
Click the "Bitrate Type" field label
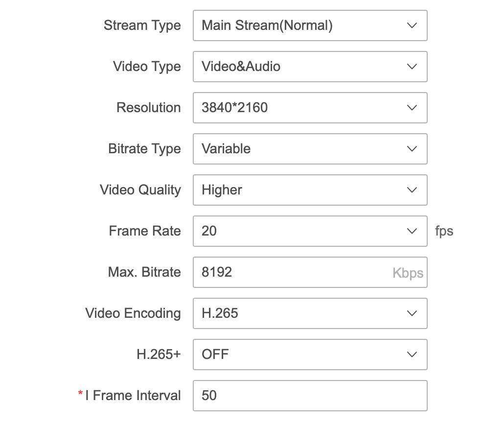tap(144, 149)
